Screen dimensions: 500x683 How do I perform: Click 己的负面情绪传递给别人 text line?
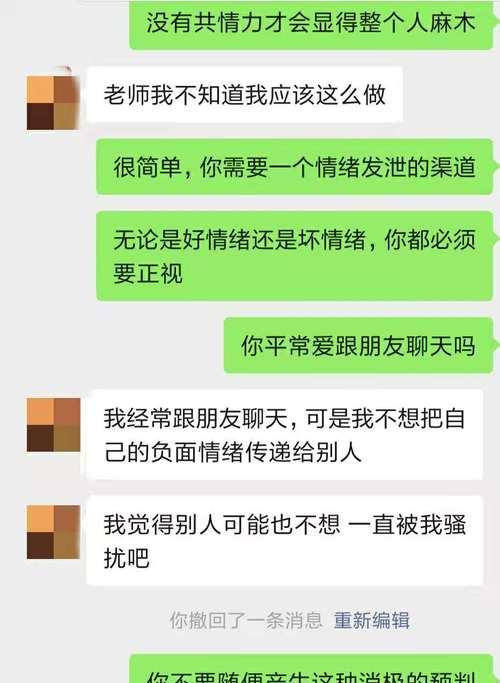[233, 452]
